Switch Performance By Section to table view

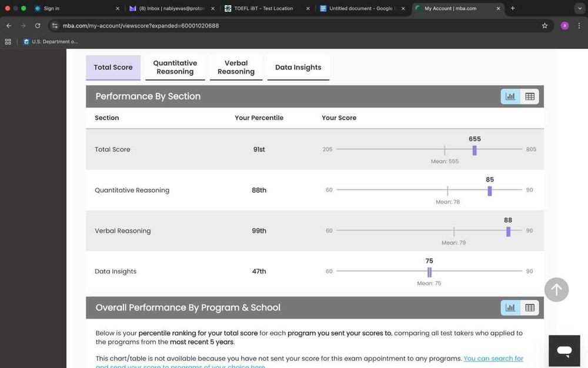pos(530,96)
